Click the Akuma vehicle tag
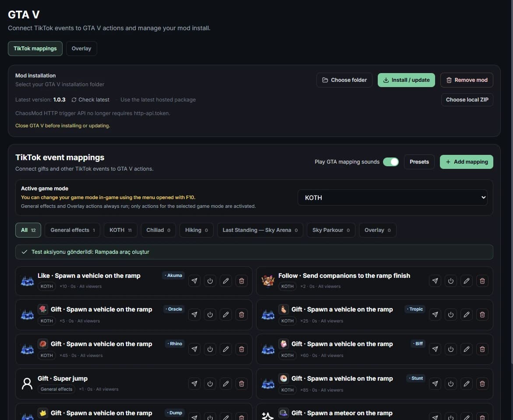Viewport: 513px width, 420px height. (173, 276)
